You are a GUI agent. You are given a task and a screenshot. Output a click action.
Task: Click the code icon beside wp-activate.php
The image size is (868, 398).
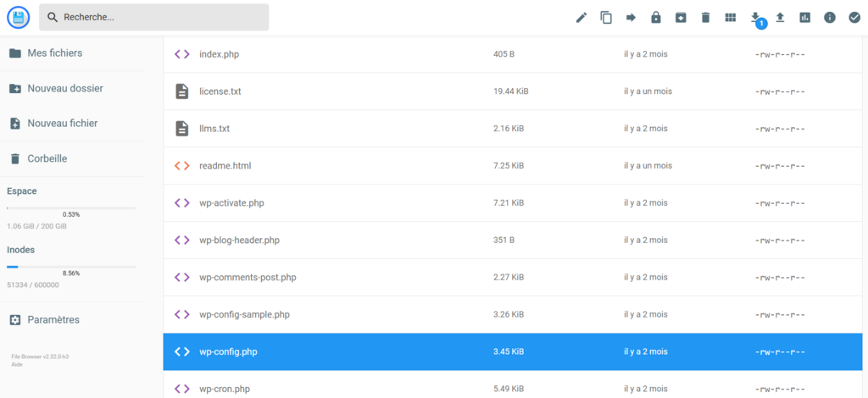click(182, 203)
